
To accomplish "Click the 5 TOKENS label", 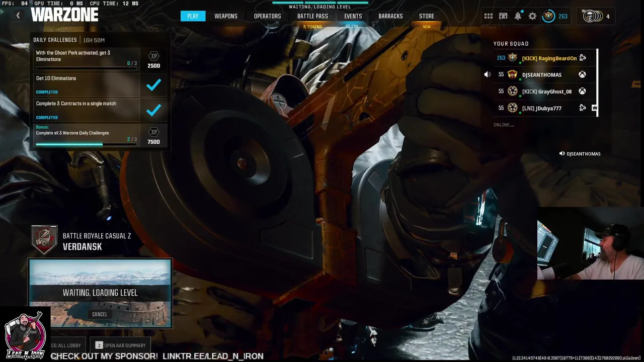I will click(312, 27).
